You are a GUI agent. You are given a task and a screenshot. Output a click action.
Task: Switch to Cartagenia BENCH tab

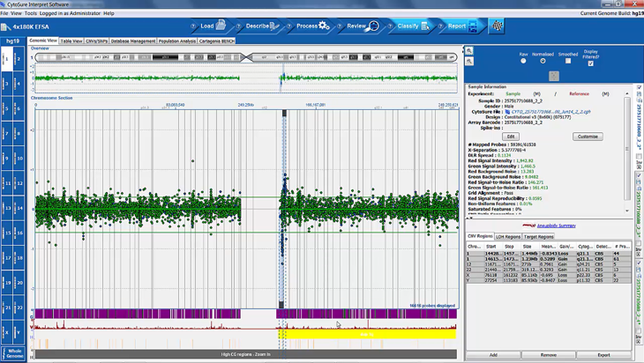coord(216,41)
